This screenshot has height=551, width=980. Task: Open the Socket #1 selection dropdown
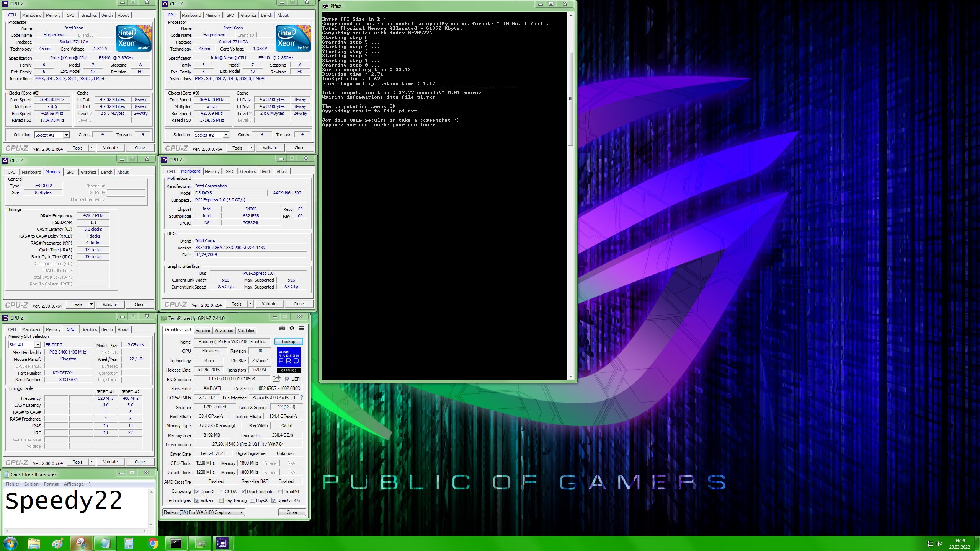52,135
